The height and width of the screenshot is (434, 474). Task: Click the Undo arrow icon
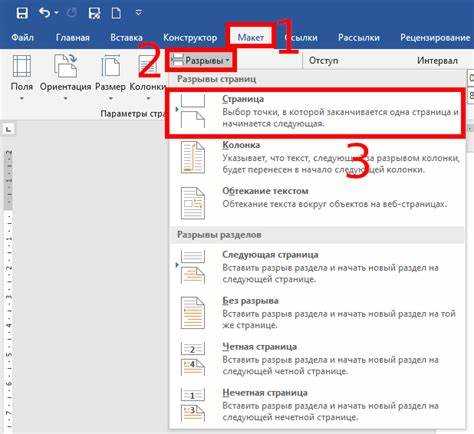pos(45,13)
